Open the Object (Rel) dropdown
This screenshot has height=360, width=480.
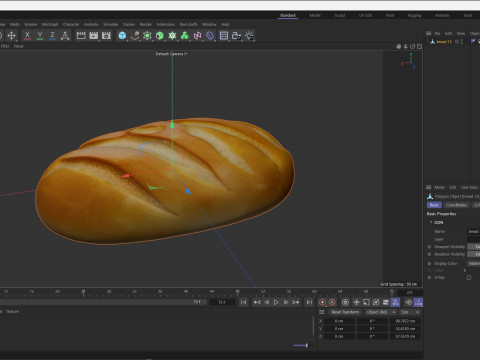click(x=380, y=312)
